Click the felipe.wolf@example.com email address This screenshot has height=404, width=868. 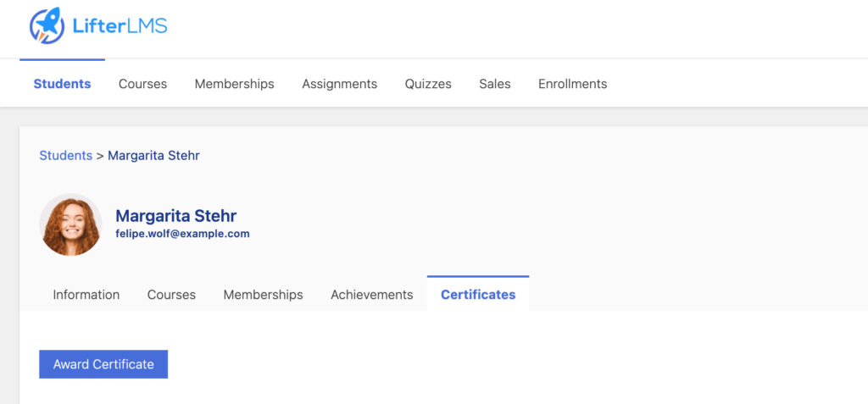click(x=183, y=234)
